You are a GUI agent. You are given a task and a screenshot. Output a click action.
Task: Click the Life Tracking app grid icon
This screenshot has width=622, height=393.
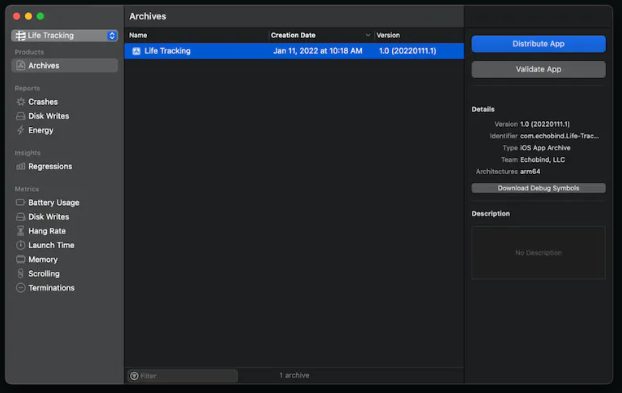(x=20, y=36)
